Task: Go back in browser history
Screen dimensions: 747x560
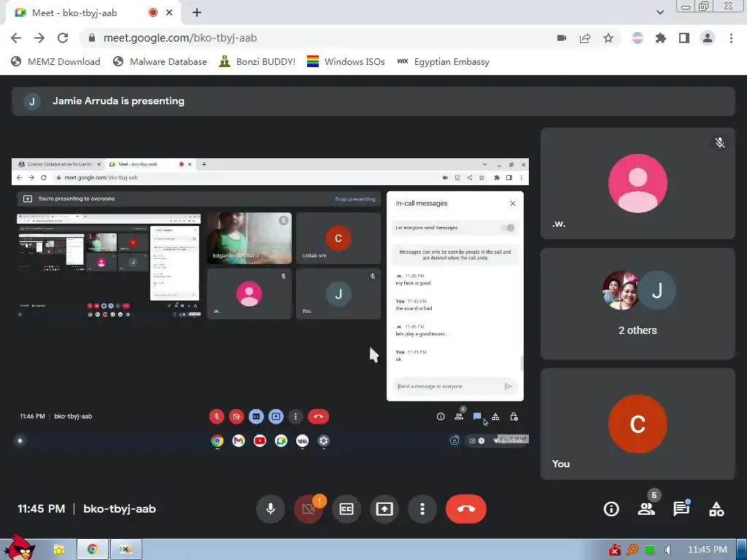Action: pyautogui.click(x=16, y=38)
